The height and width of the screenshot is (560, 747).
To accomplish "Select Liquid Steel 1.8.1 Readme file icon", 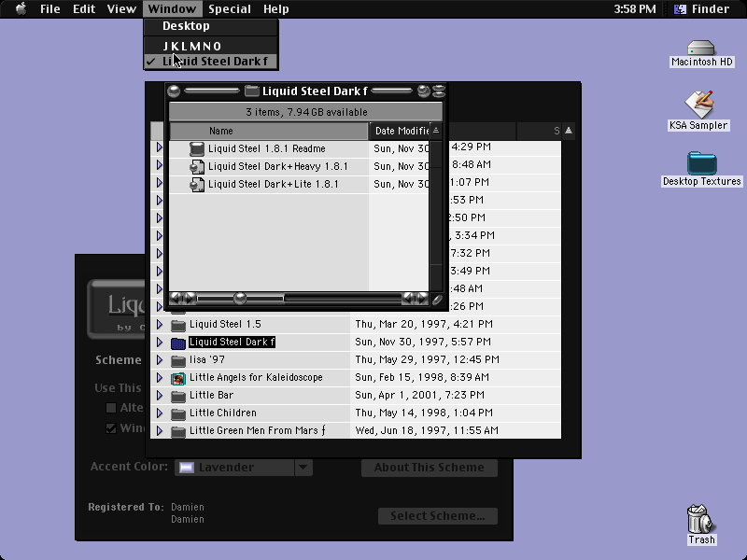I will (x=197, y=149).
